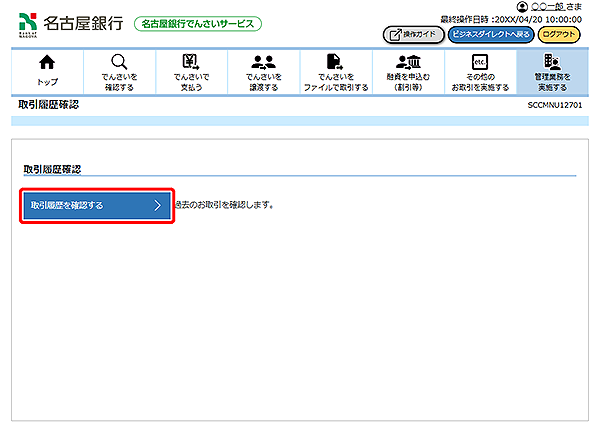Click the 名古屋銀行 logo
600x427 pixels.
point(70,22)
